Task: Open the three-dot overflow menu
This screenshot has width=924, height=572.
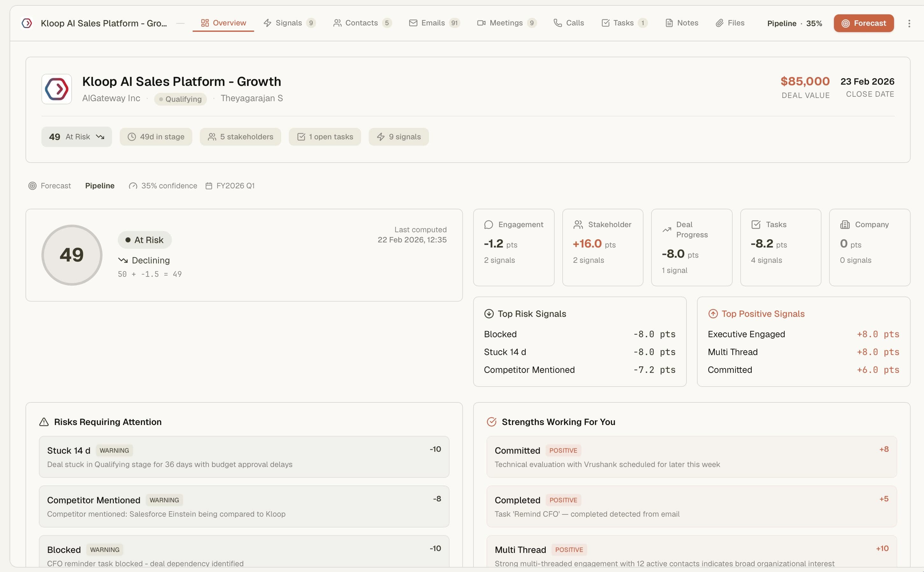Action: click(x=909, y=23)
